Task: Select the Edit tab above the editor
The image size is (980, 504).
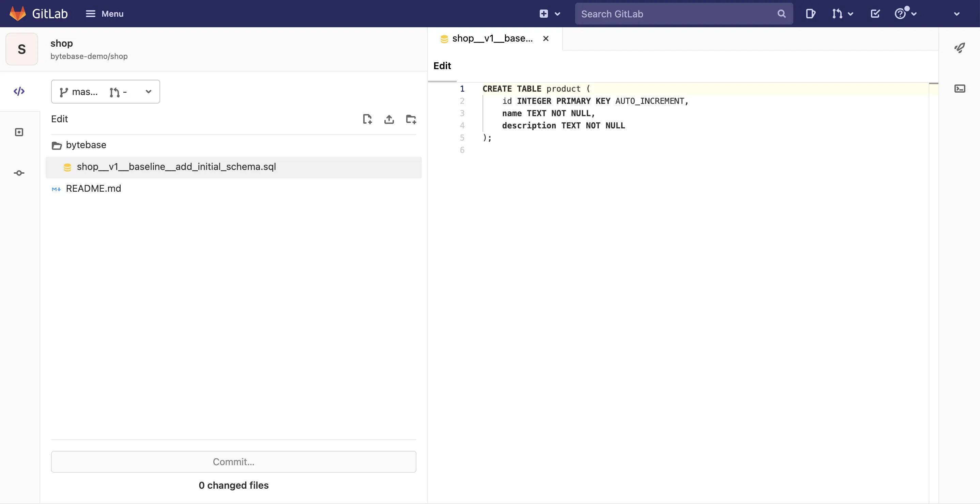Action: [x=442, y=66]
